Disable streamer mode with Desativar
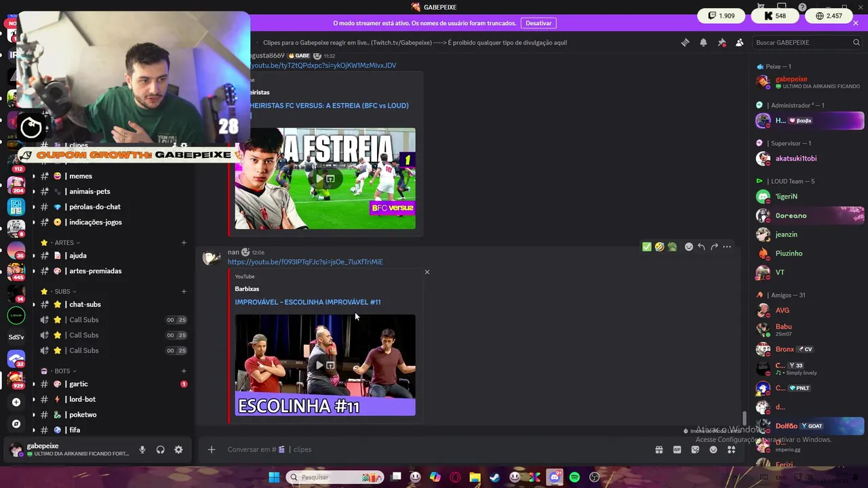868x488 pixels. (538, 23)
